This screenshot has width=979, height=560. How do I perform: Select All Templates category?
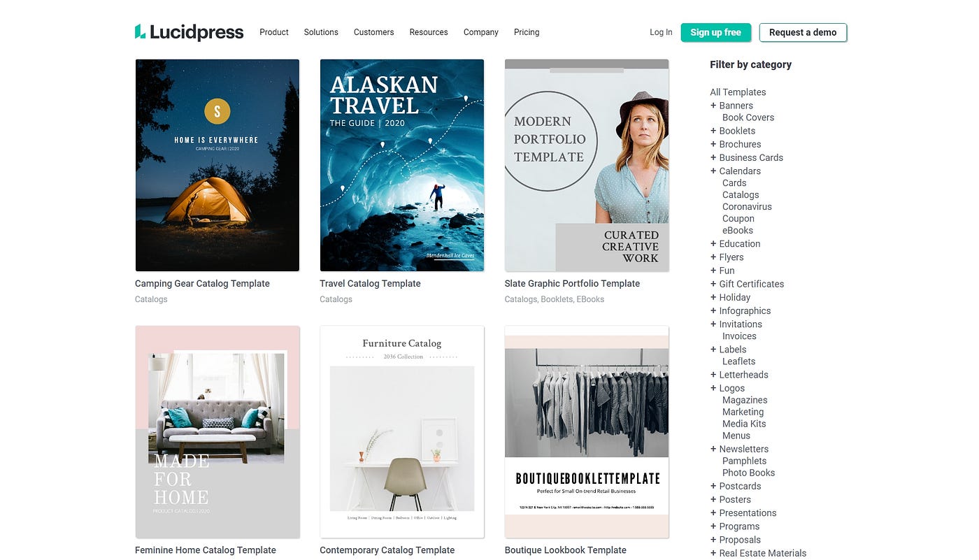pos(738,92)
